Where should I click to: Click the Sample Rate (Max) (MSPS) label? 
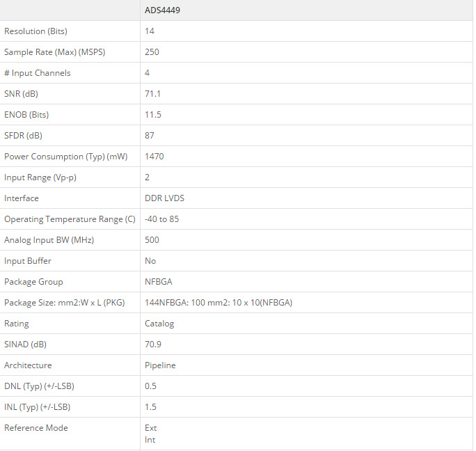[x=55, y=52]
